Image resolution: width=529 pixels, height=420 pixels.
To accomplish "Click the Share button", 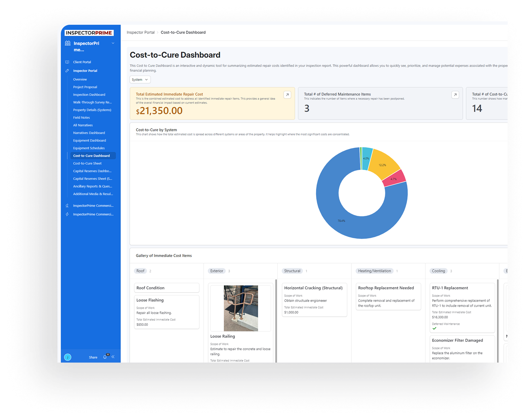I will tap(93, 357).
